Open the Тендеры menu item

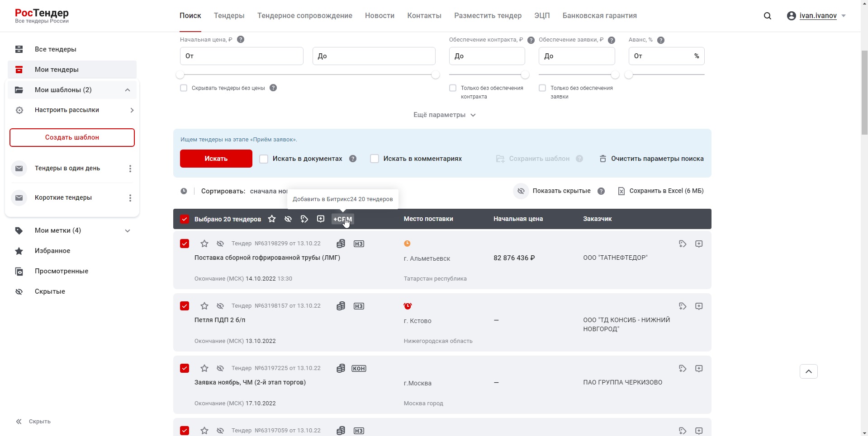coord(229,16)
